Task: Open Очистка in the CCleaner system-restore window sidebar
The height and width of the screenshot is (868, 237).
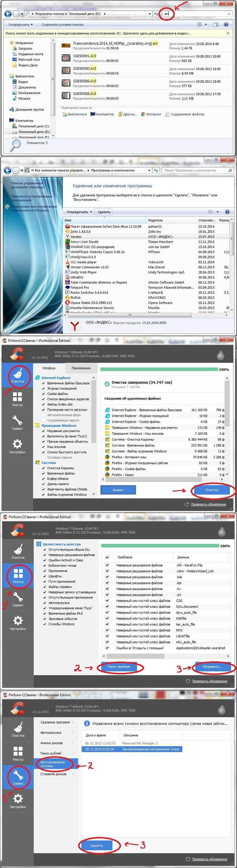Action: [x=18, y=729]
